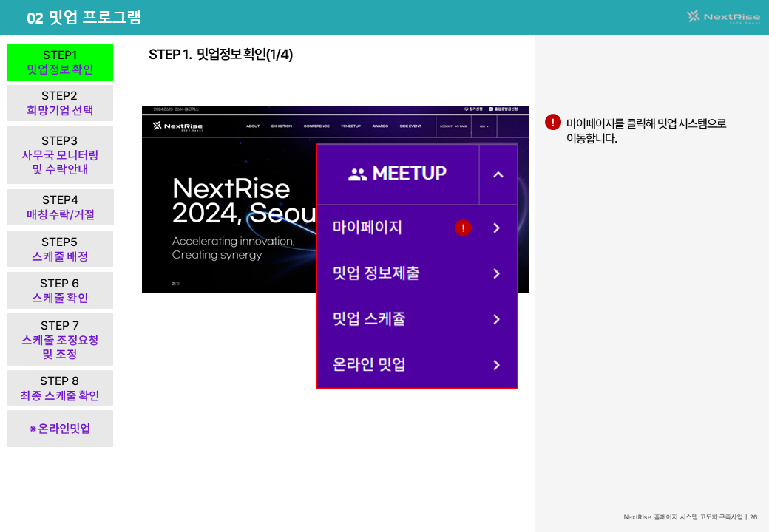769x532 pixels.
Task: Open the 1:1 MEETUP navigation item
Action: click(350, 126)
